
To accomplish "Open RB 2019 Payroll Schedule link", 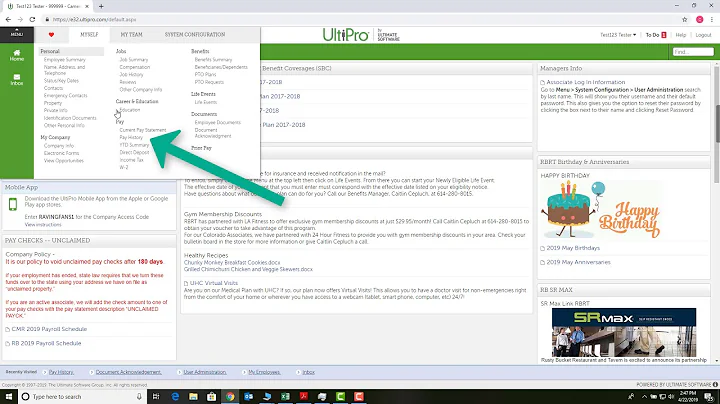I will (x=46, y=343).
